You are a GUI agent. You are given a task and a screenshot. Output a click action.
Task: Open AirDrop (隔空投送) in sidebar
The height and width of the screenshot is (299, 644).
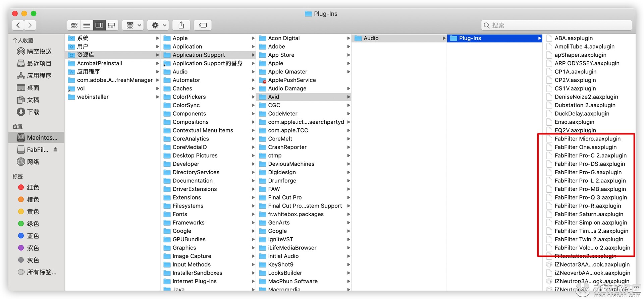tap(36, 51)
